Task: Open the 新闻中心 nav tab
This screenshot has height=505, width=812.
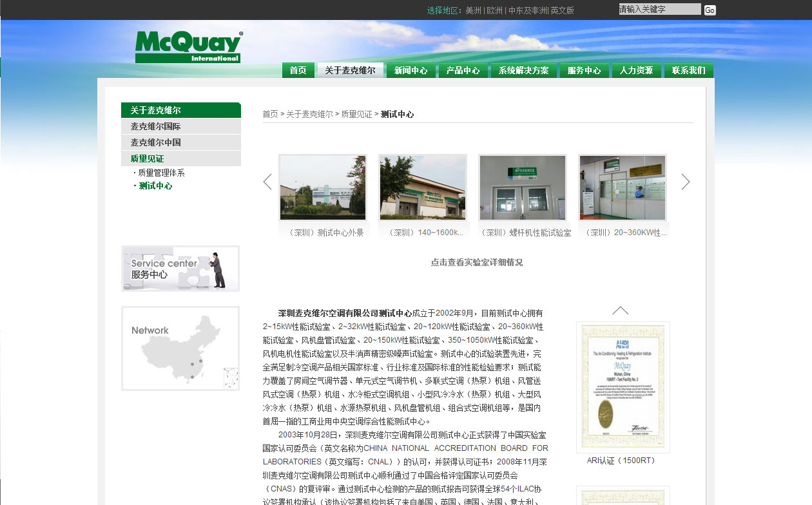Action: pyautogui.click(x=411, y=71)
